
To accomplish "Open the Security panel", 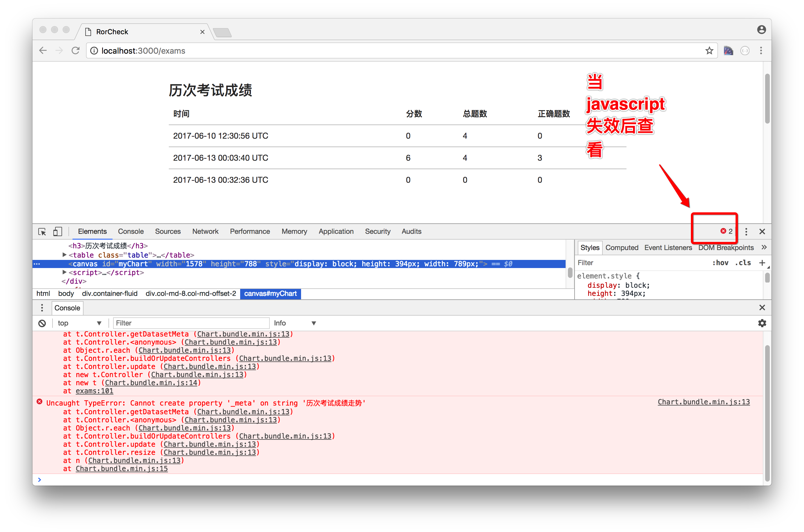I will point(378,231).
